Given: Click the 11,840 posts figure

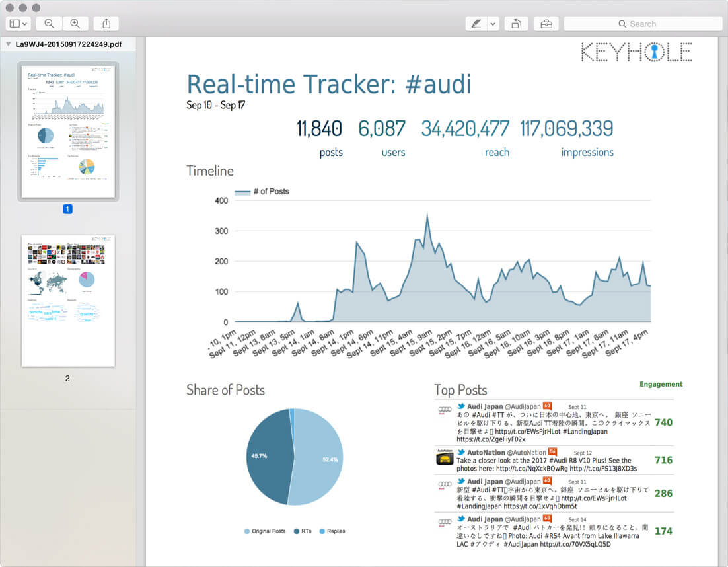Looking at the screenshot, I should [320, 129].
